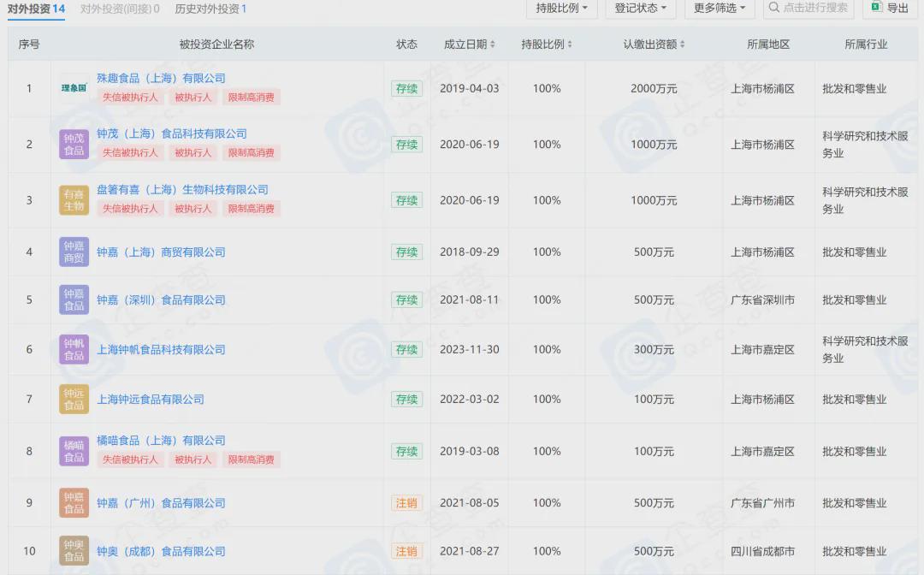Click the date 2019-04-03
Screen dimensions: 924x575
[x=469, y=89]
